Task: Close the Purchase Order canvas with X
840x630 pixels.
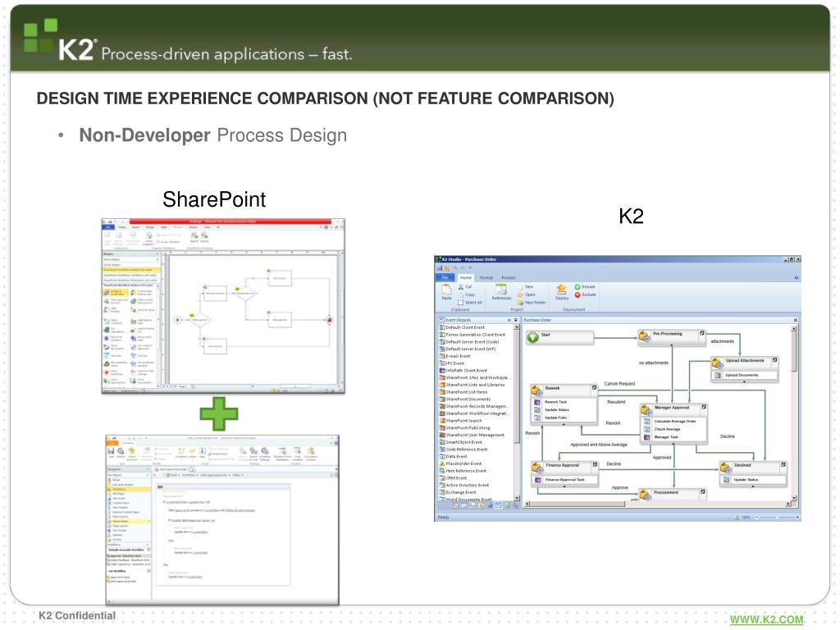Action: pyautogui.click(x=795, y=320)
